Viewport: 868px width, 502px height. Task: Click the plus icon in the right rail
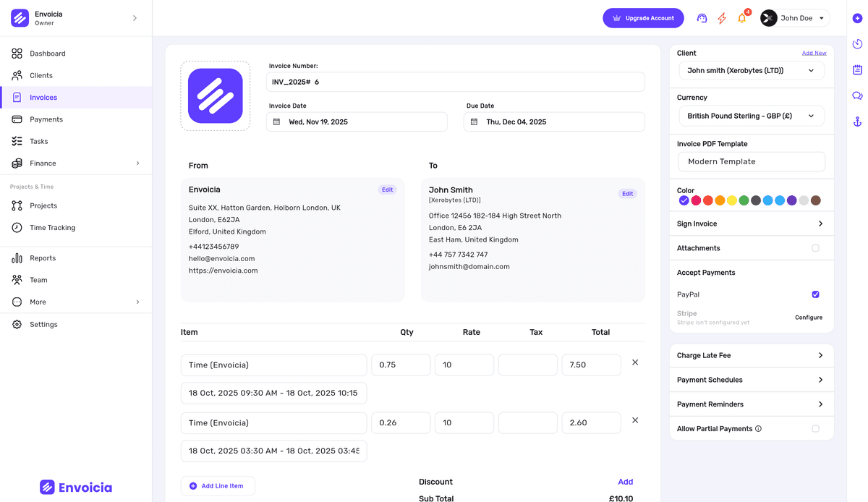click(x=857, y=18)
